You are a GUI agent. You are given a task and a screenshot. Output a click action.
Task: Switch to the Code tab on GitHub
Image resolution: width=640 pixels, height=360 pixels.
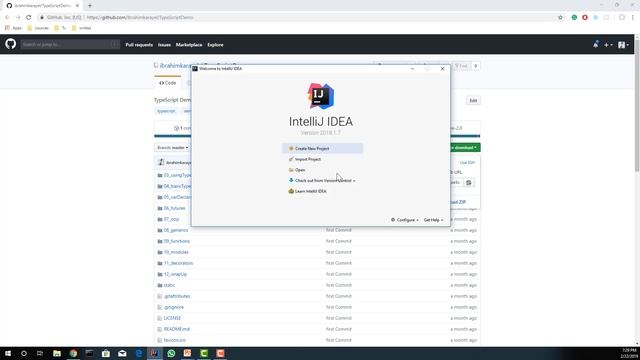coord(168,83)
